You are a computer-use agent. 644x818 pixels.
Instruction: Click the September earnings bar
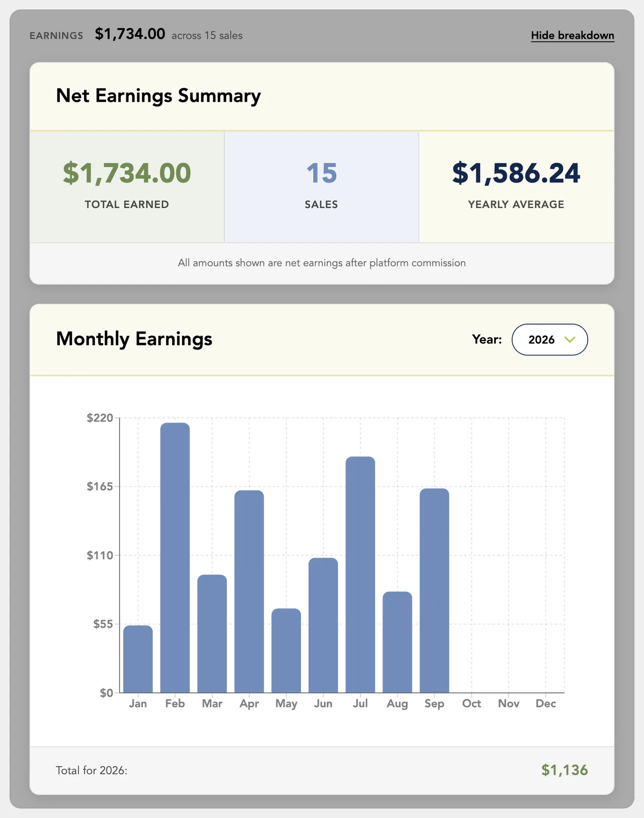click(434, 590)
